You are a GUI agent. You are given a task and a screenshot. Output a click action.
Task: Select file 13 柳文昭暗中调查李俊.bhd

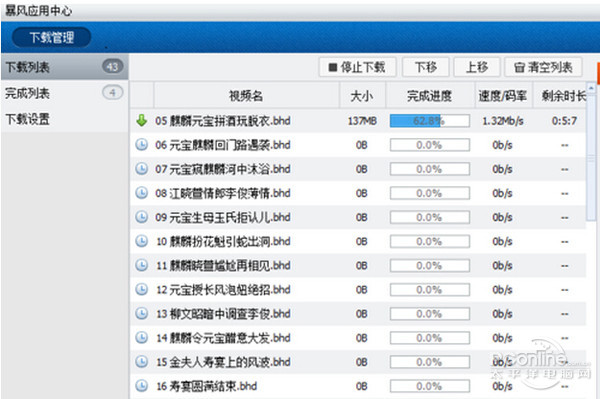[223, 314]
